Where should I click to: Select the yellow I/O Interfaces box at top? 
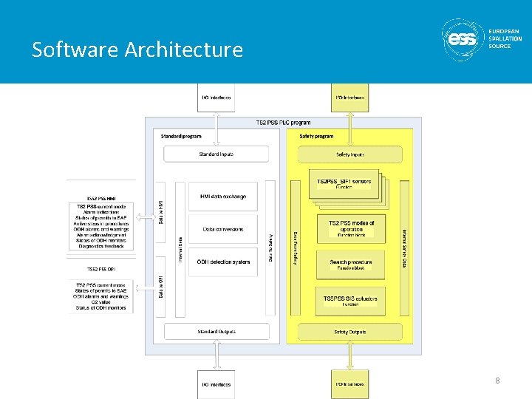349,98
